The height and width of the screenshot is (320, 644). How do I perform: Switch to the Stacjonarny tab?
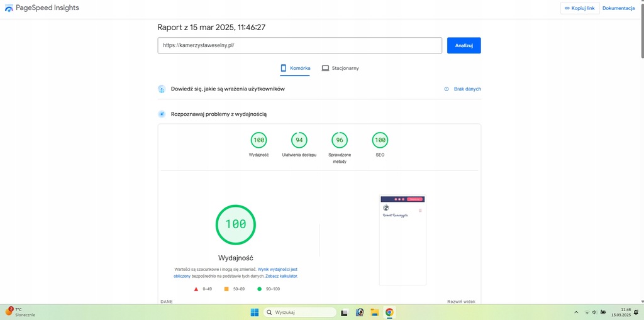click(340, 68)
